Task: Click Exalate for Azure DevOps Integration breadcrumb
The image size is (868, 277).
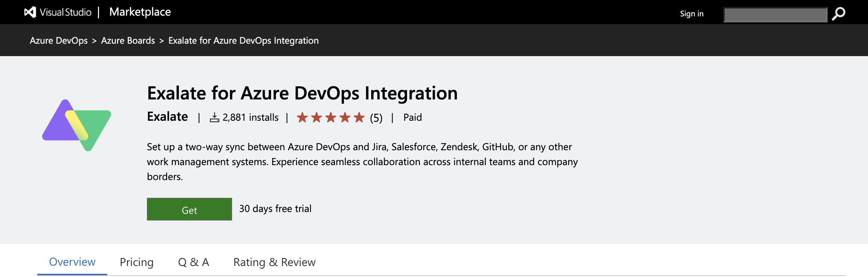Action: pos(243,40)
